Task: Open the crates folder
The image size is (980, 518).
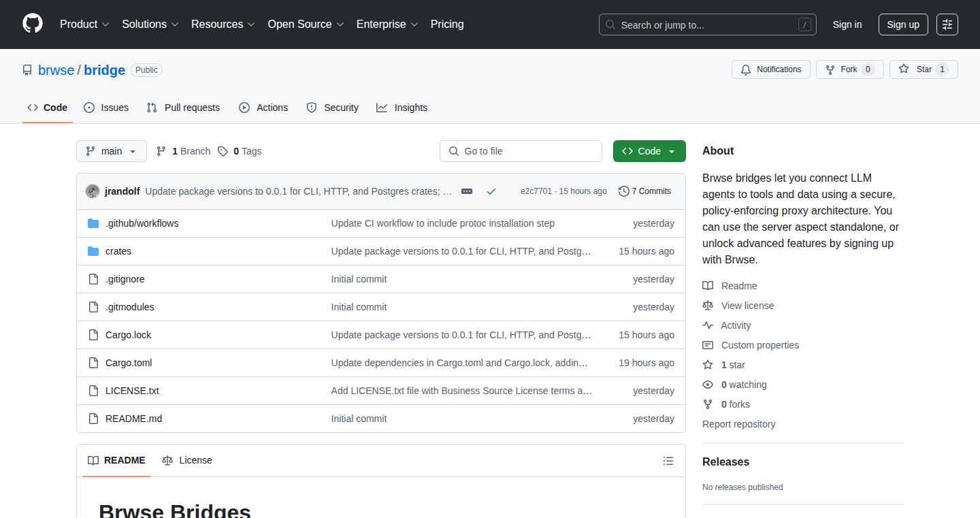Action: tap(118, 251)
